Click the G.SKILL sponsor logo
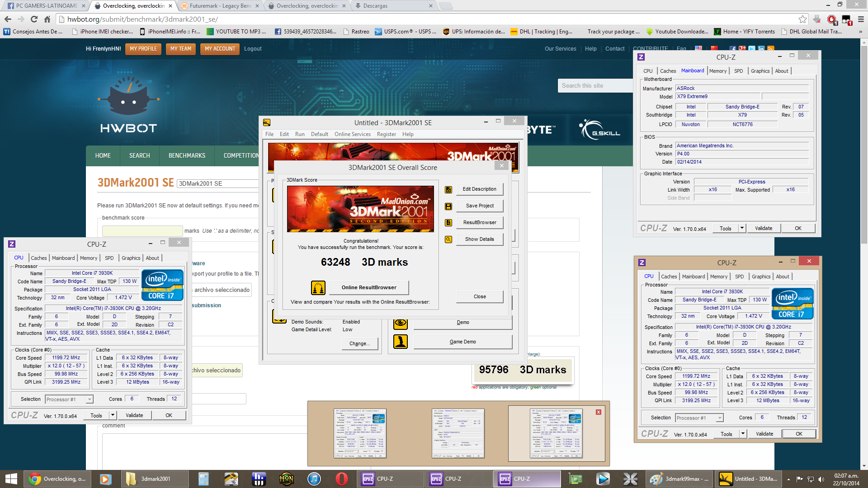Viewport: 868px width, 488px height. coord(600,129)
